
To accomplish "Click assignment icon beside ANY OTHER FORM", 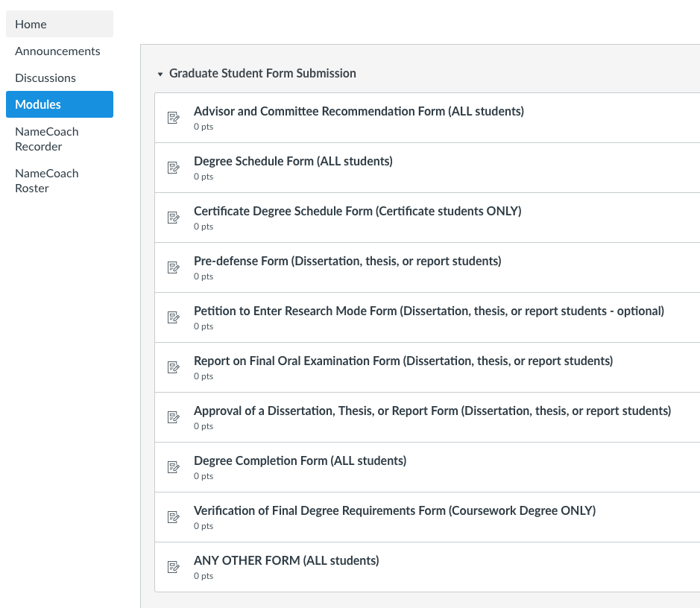I will (173, 568).
